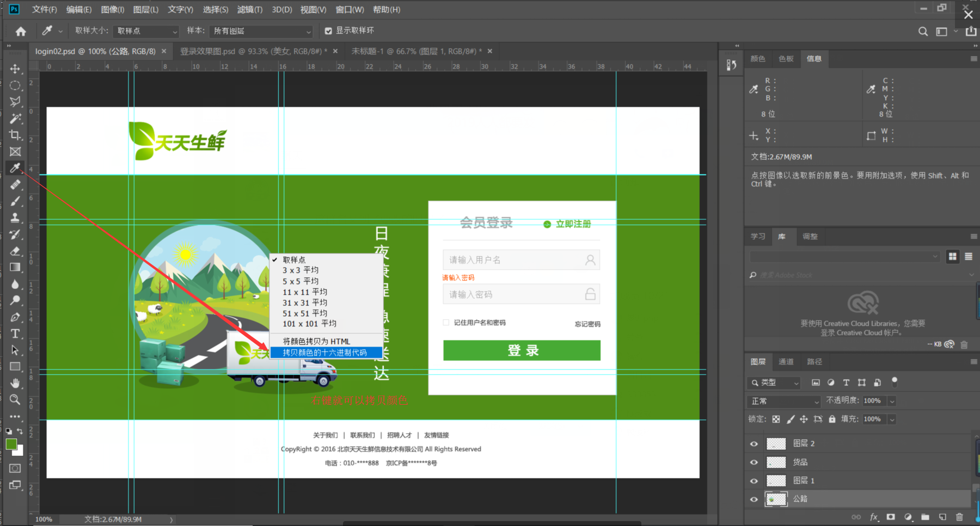The width and height of the screenshot is (980, 526).
Task: Toggle lock image pixels brush icon
Action: pos(791,419)
